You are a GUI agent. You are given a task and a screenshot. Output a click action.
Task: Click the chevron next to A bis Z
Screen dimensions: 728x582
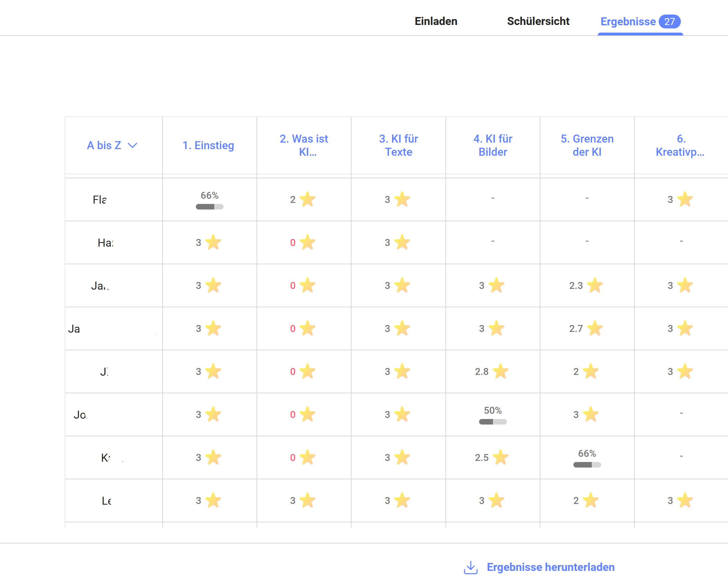(132, 145)
